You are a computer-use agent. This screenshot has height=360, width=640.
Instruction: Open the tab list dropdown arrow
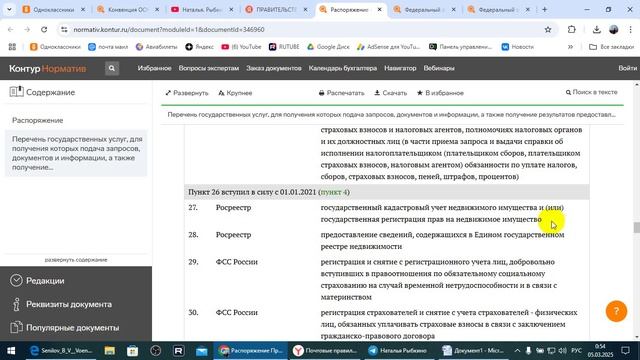tap(9, 9)
